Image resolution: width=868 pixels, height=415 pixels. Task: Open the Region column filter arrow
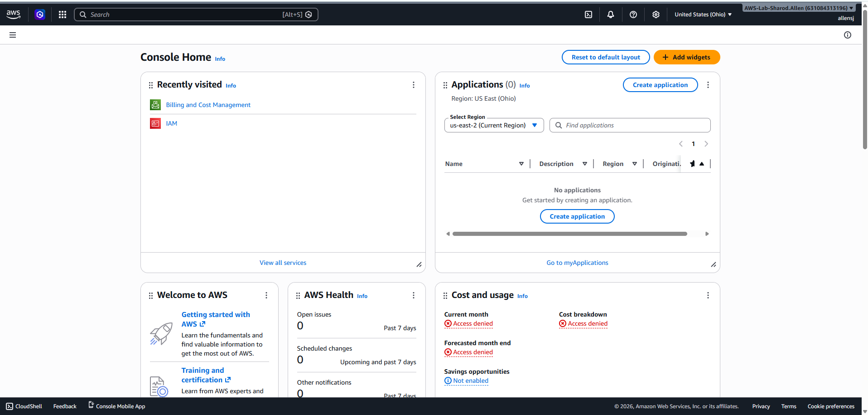pos(635,164)
